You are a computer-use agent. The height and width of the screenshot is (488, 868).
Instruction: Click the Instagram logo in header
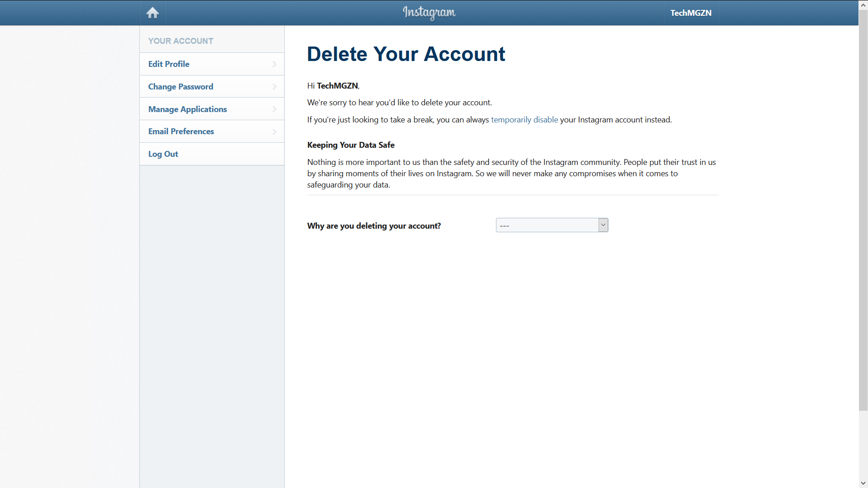tap(429, 13)
